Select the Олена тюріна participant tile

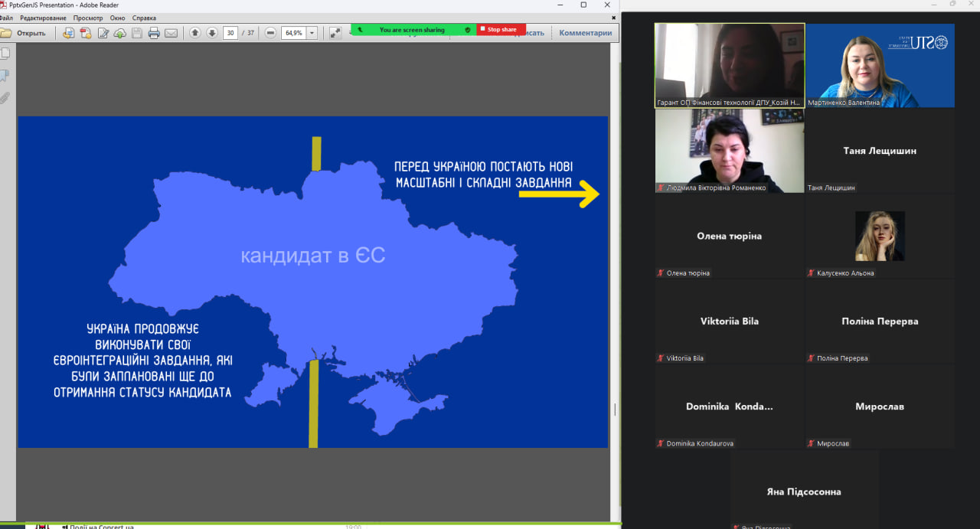tap(730, 236)
